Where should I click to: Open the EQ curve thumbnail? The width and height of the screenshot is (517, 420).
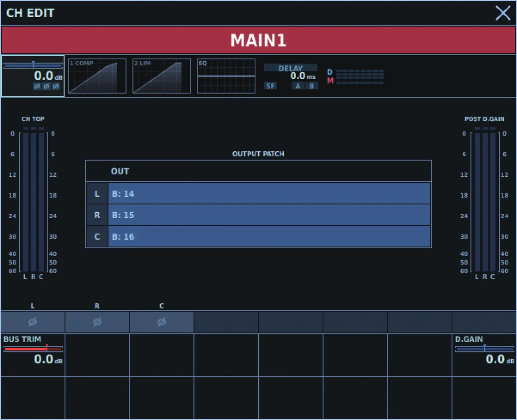point(226,76)
